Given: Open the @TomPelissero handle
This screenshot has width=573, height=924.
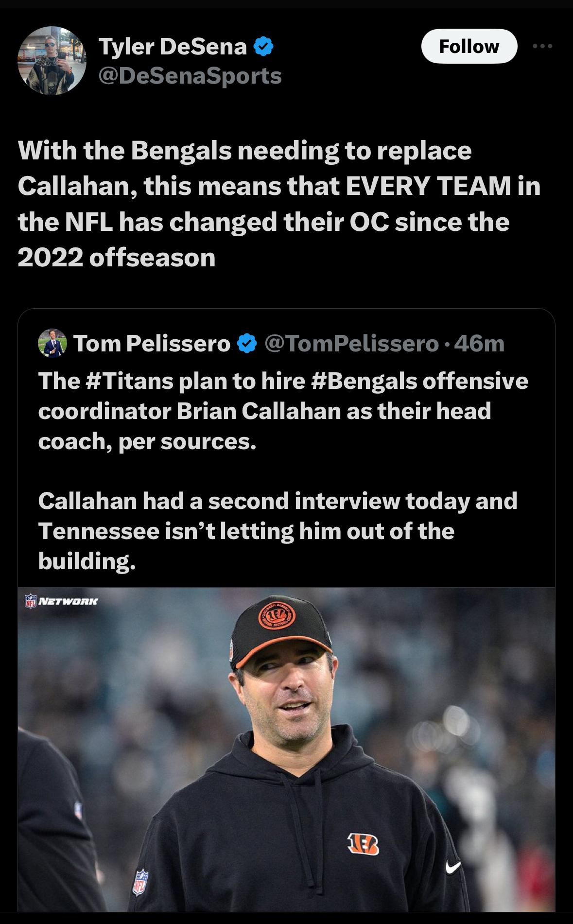Looking at the screenshot, I should pyautogui.click(x=352, y=344).
